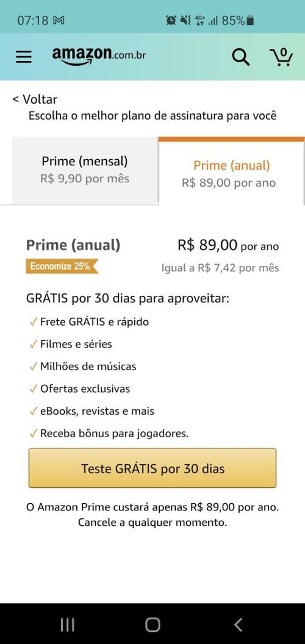305x644 pixels.
Task: Go back with the Voltar link
Action: click(35, 99)
